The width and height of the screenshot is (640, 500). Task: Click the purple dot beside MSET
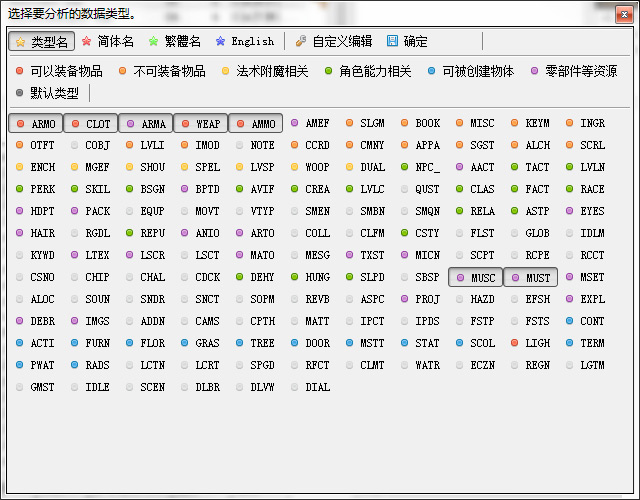570,277
